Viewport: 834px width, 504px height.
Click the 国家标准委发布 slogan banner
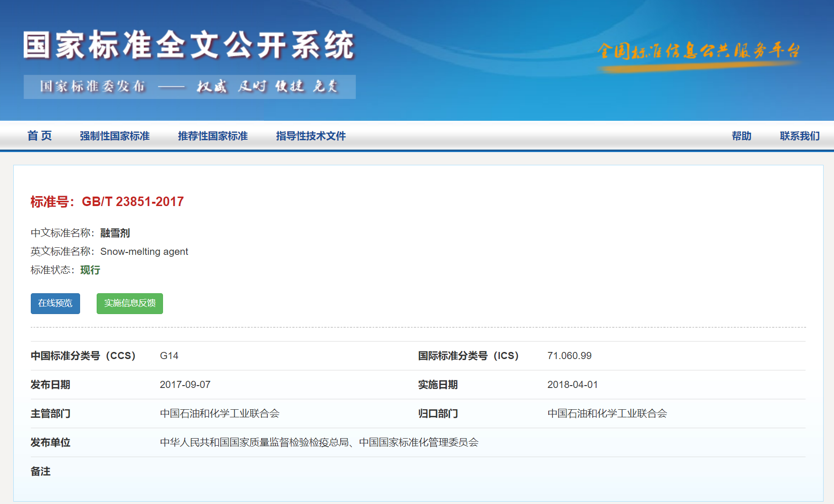(x=190, y=87)
